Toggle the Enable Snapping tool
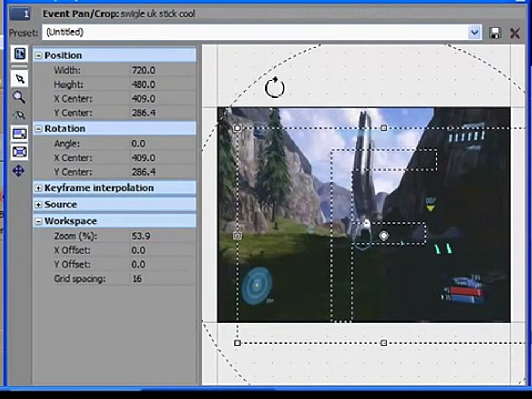Screen dimensions: 532x399 [19, 115]
